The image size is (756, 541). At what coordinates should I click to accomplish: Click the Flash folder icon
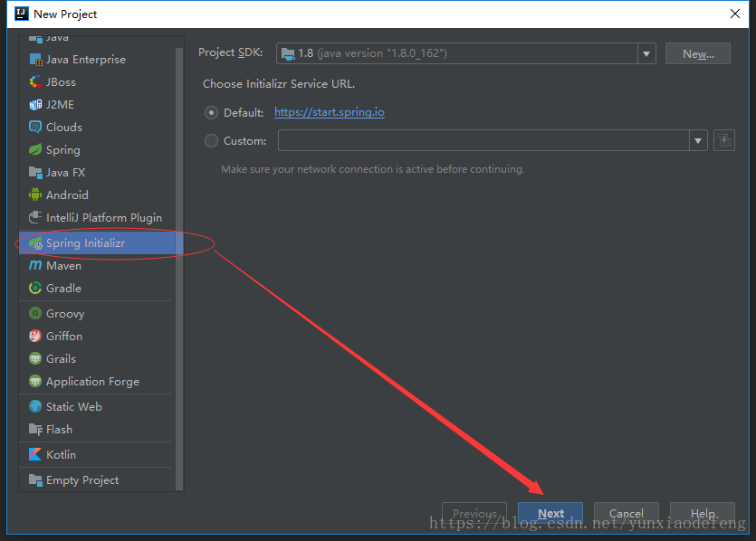(x=35, y=429)
